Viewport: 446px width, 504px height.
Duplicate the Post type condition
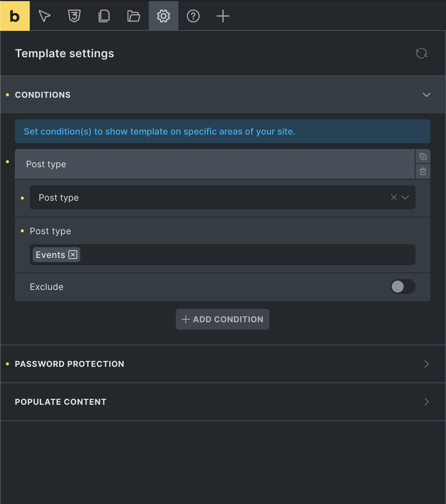tap(423, 156)
